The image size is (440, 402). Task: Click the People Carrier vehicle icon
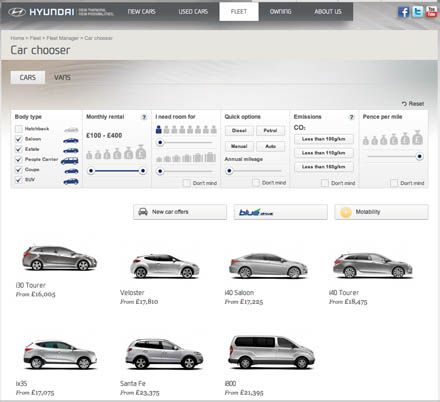tap(70, 161)
